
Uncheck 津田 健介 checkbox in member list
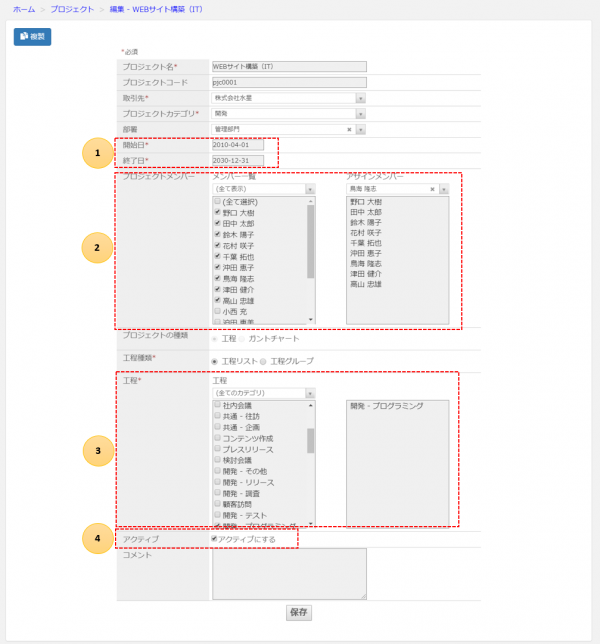[x=218, y=289]
